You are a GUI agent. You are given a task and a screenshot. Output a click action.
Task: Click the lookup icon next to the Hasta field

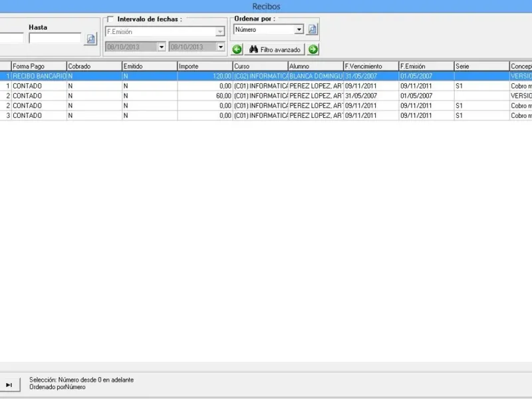point(90,39)
